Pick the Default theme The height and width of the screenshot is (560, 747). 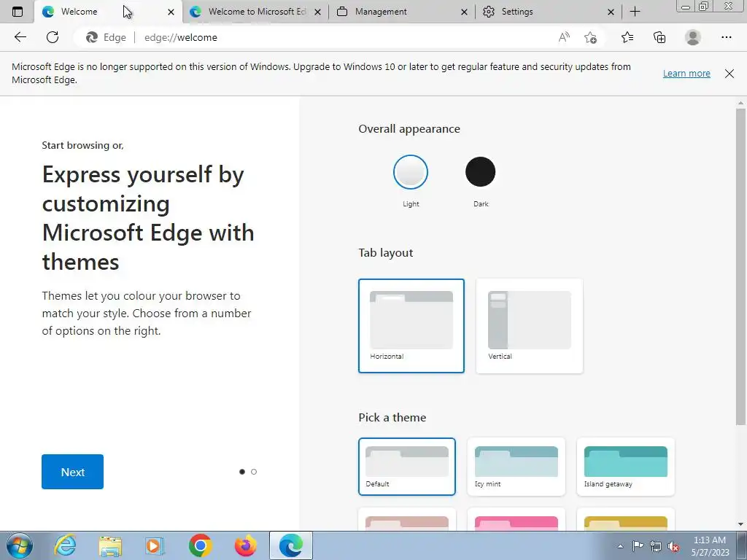point(407,467)
